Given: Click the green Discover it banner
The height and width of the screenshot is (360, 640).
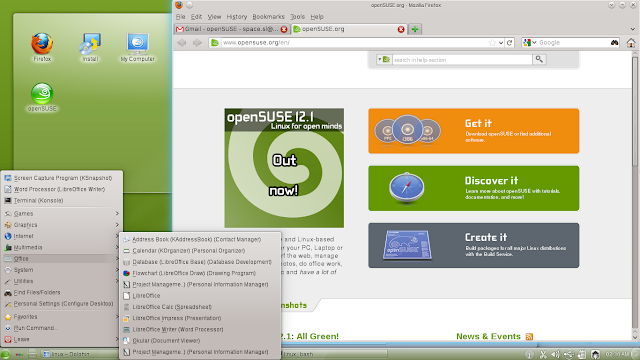Looking at the screenshot, I should tap(473, 188).
